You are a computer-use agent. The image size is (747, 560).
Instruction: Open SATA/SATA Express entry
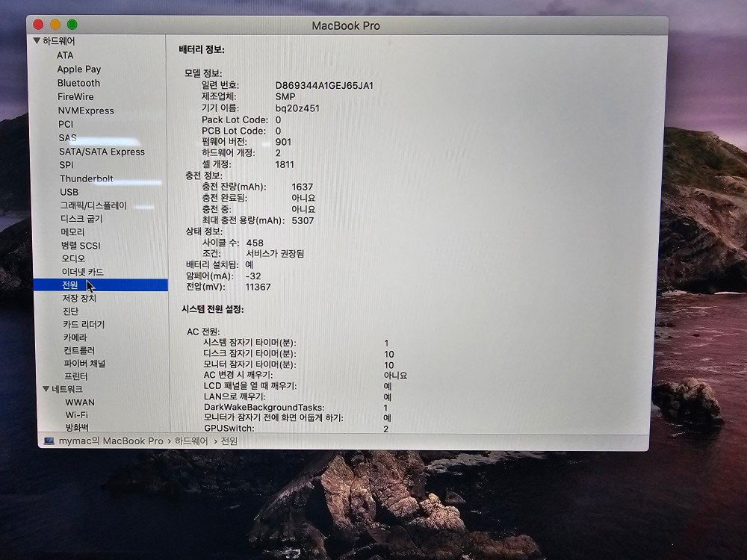coord(102,152)
